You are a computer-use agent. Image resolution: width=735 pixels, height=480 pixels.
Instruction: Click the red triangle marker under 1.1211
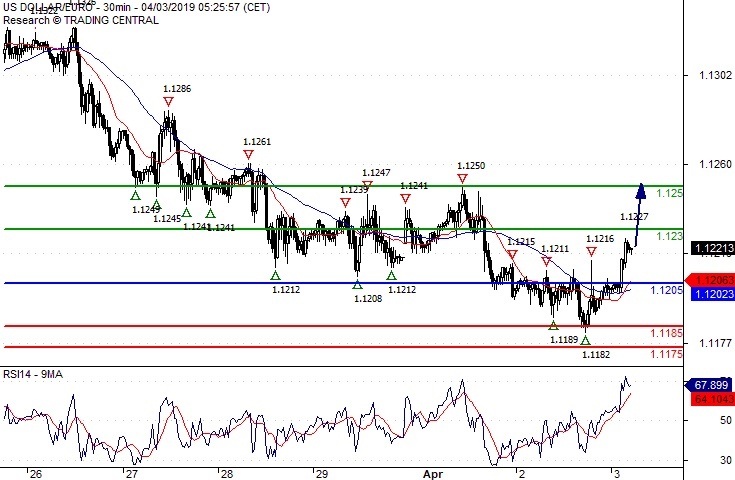pos(547,261)
